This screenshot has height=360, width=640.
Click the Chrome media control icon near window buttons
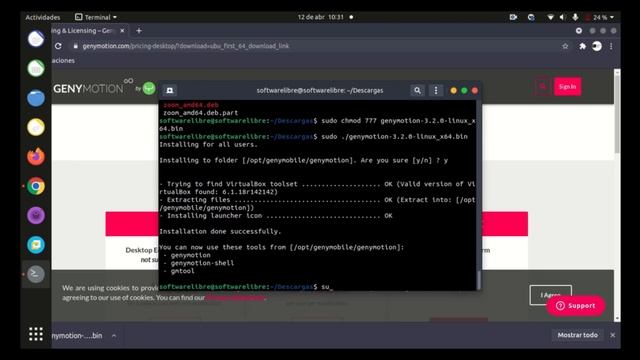(579, 31)
